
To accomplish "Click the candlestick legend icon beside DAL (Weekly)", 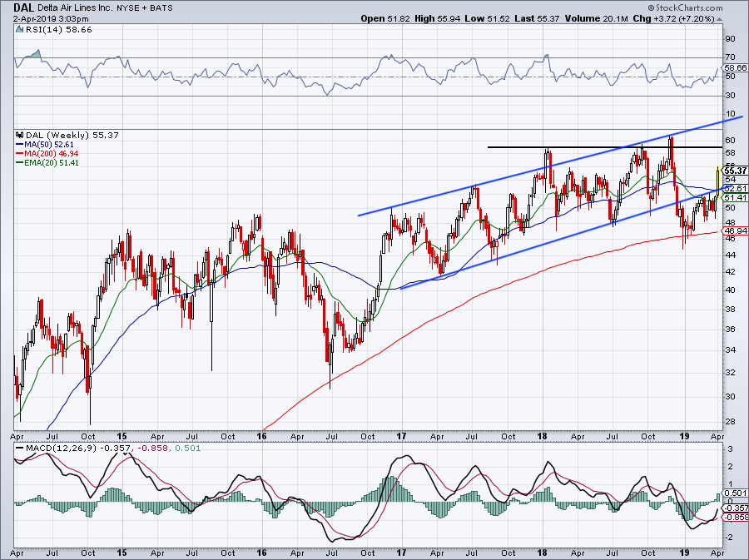I will [20, 135].
